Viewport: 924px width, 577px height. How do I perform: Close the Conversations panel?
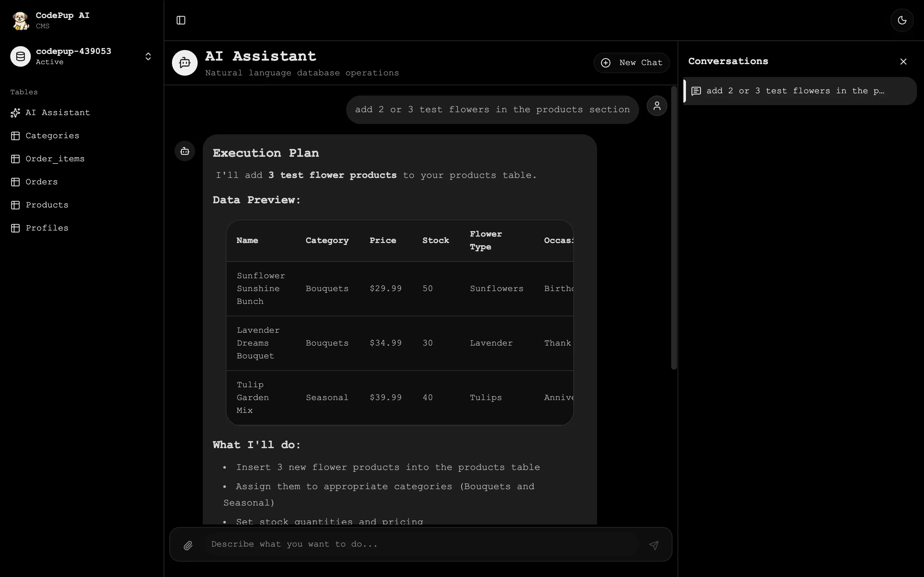tap(903, 62)
